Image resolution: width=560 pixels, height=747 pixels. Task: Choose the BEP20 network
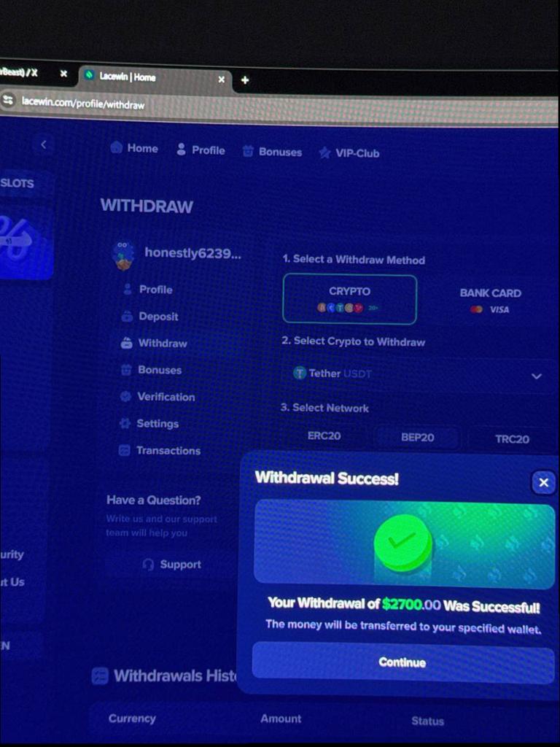click(x=418, y=438)
